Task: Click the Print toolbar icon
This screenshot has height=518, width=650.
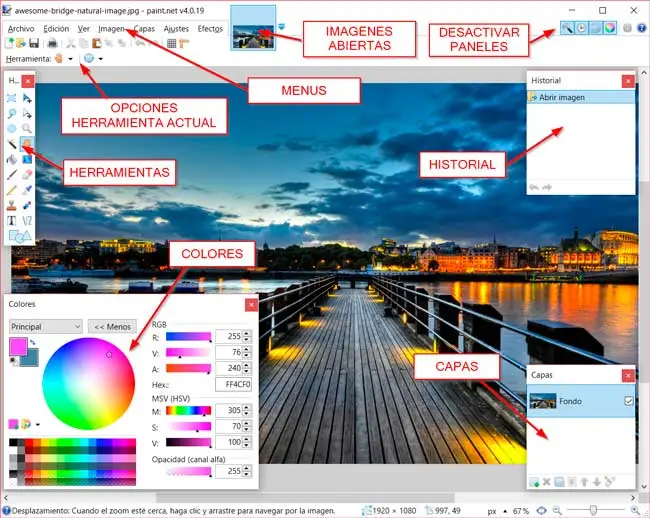Action: tap(52, 43)
